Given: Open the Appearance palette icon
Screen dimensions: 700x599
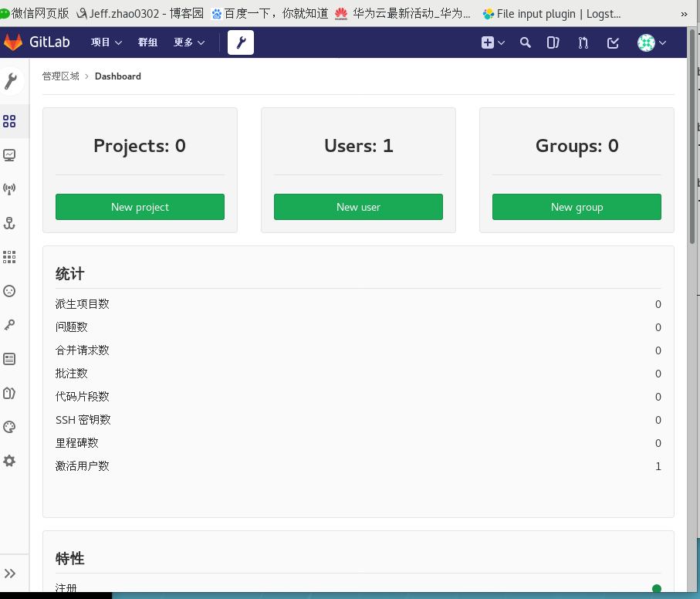Looking at the screenshot, I should (x=9, y=427).
